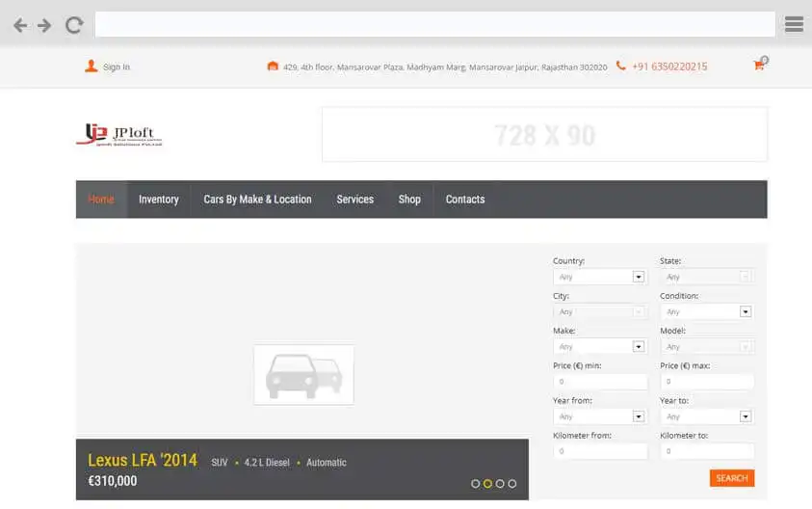Viewport: 812px width, 509px height.
Task: Click the browser back arrow
Action: tap(20, 25)
